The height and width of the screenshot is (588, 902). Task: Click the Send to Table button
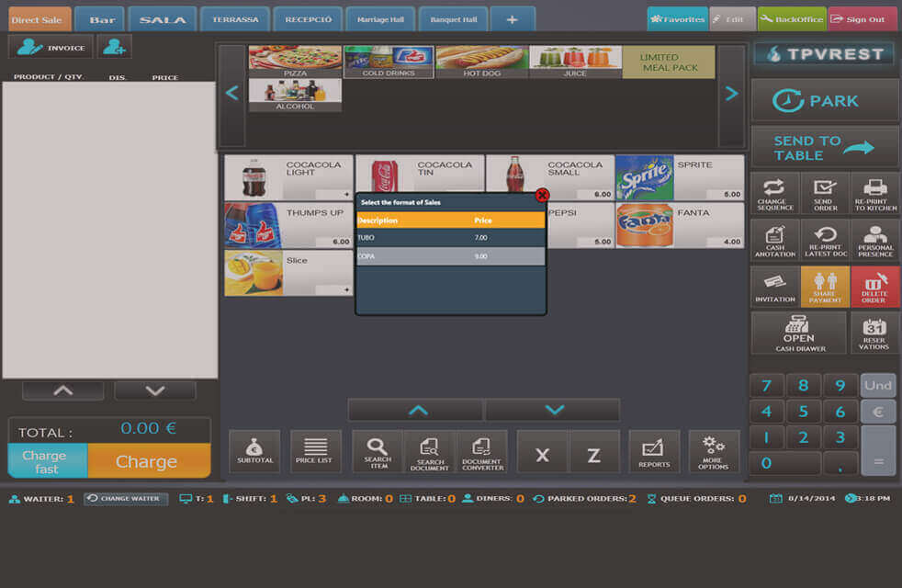click(824, 147)
